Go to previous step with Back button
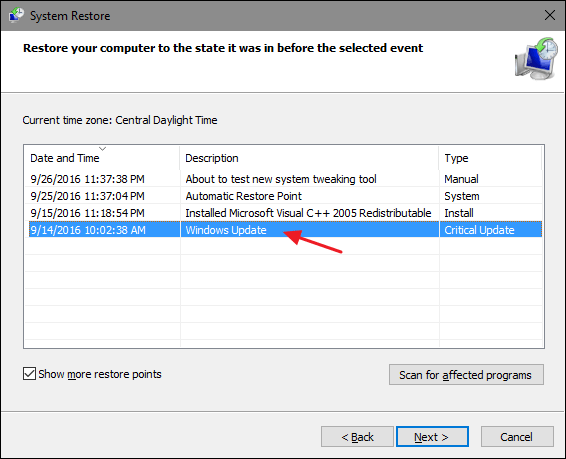The width and height of the screenshot is (566, 459). point(357,437)
